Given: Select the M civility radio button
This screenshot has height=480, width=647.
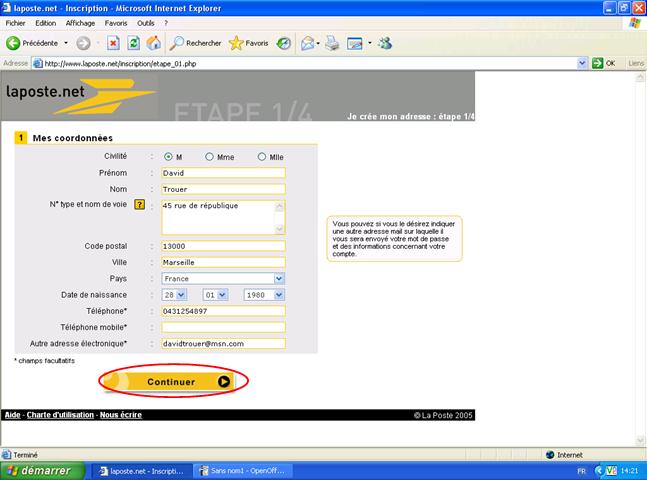Looking at the screenshot, I should pos(168,157).
